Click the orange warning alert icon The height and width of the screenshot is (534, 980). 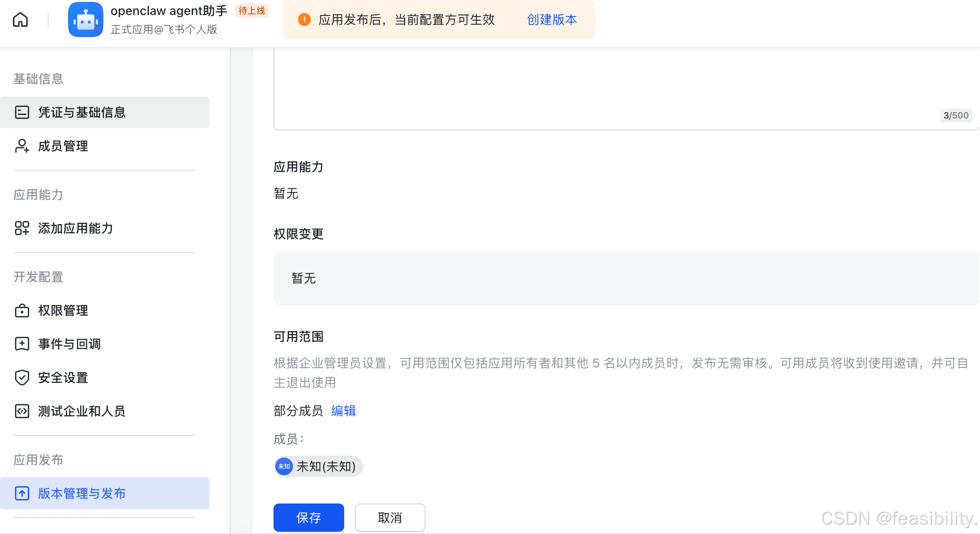[x=304, y=19]
